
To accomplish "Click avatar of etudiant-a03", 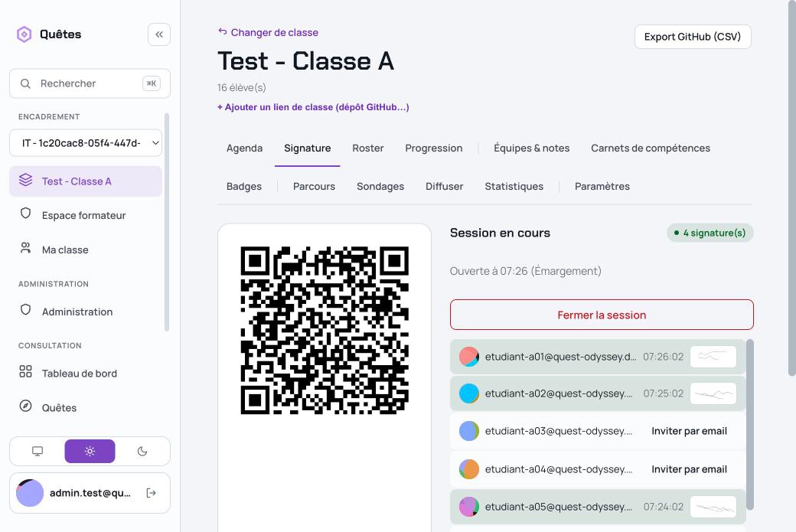I will pyautogui.click(x=469, y=431).
